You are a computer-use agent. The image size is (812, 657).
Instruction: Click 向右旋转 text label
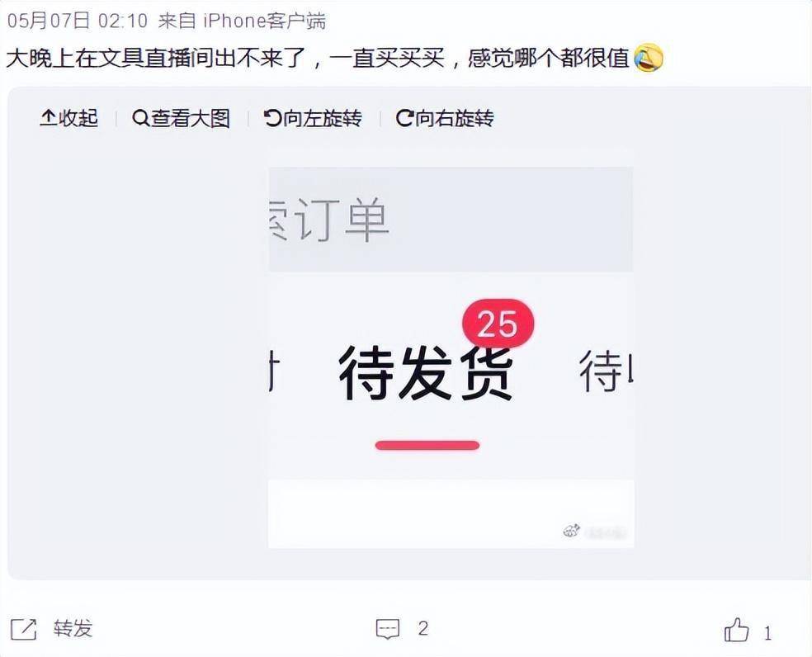point(454,118)
